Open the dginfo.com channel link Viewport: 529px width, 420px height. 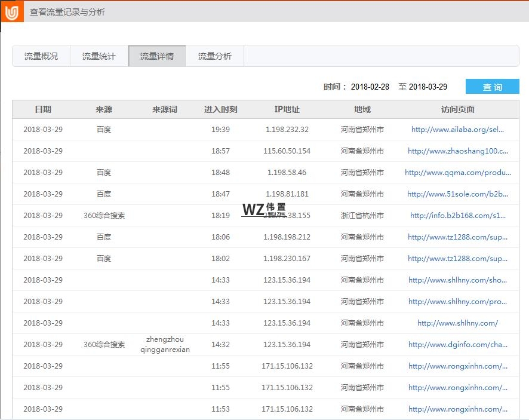click(x=457, y=345)
